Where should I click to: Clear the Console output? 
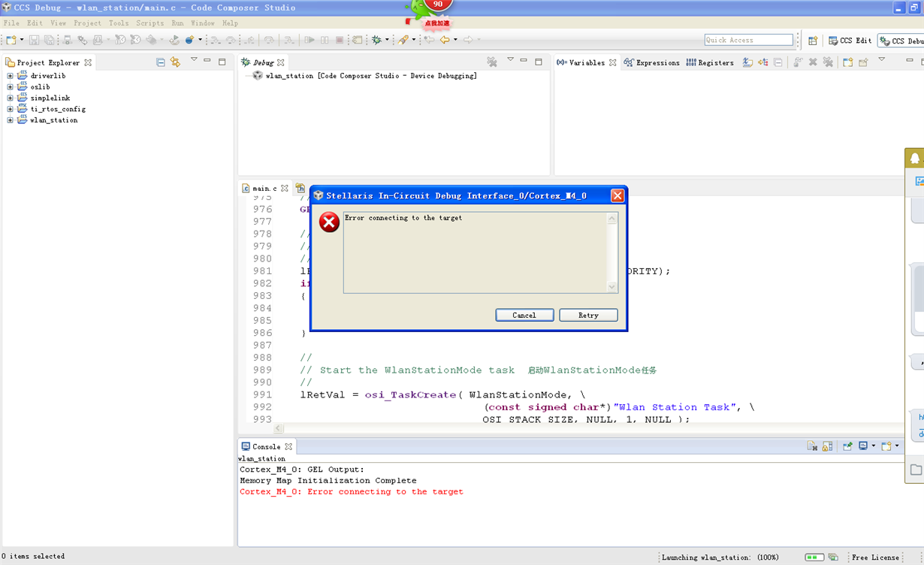click(813, 446)
